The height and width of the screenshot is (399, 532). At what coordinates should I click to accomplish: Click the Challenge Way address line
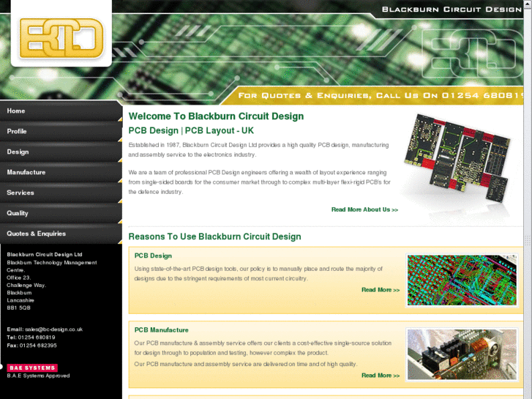coord(26,286)
